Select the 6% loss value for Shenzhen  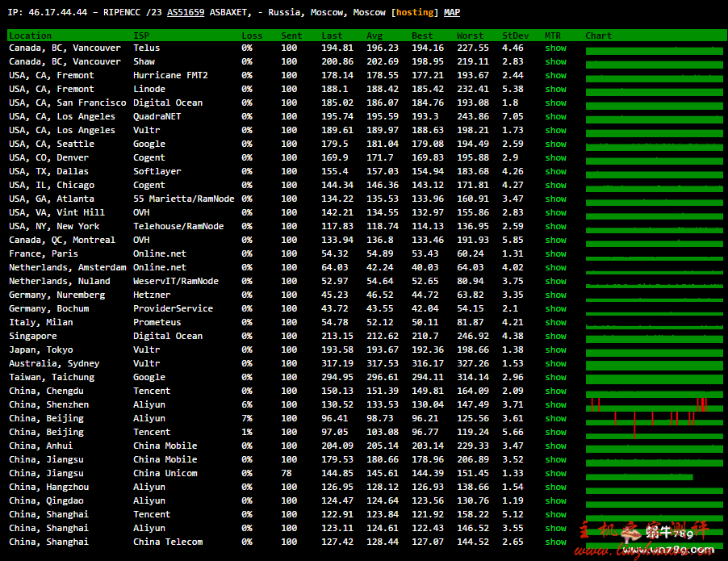click(x=246, y=404)
